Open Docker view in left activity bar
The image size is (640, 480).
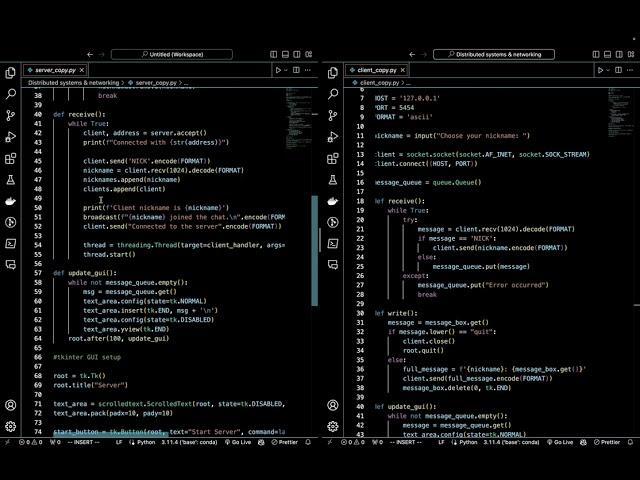[11, 200]
